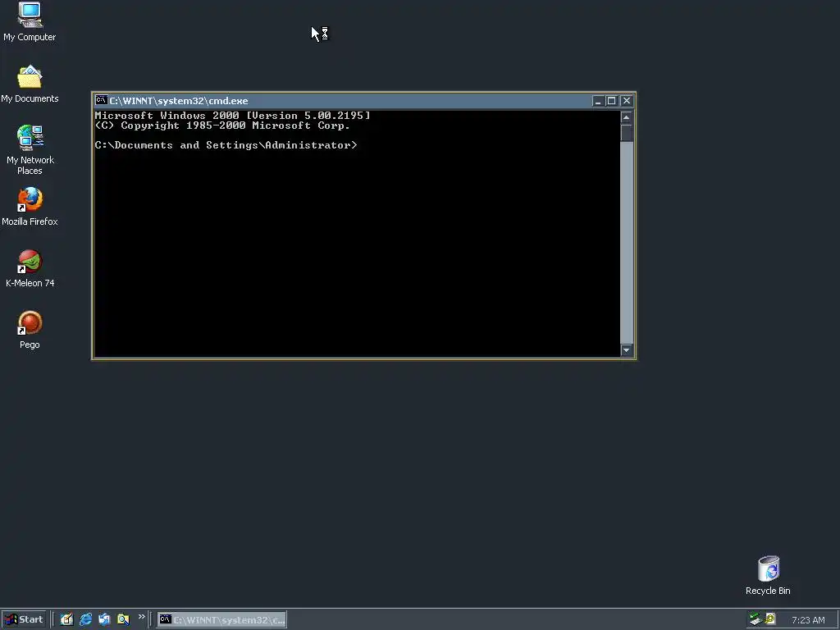Screen dimensions: 840x630
Task: Click the 'Microsoft Windows 2000 [Version 5.00.2195]' line
Action: 232,116
